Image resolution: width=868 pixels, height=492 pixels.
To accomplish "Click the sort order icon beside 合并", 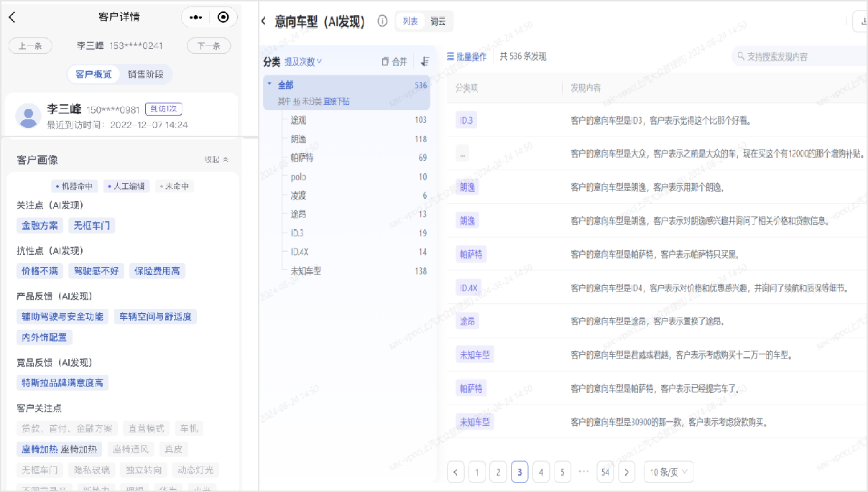I will [x=425, y=62].
